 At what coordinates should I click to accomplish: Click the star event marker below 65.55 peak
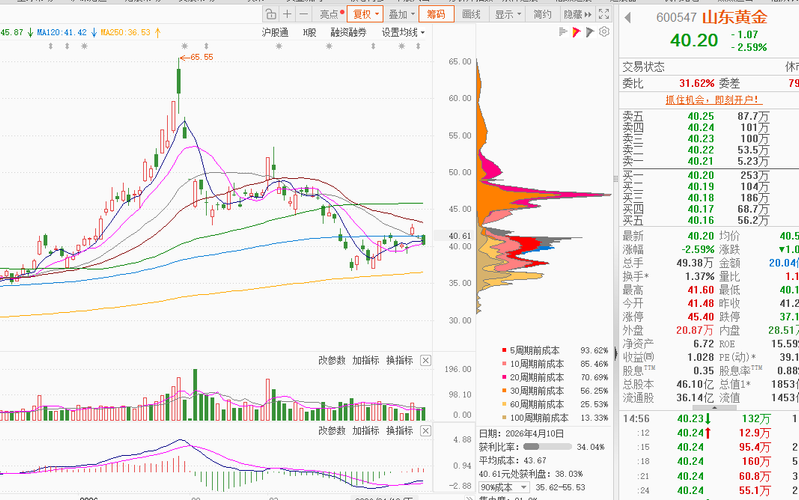click(184, 46)
